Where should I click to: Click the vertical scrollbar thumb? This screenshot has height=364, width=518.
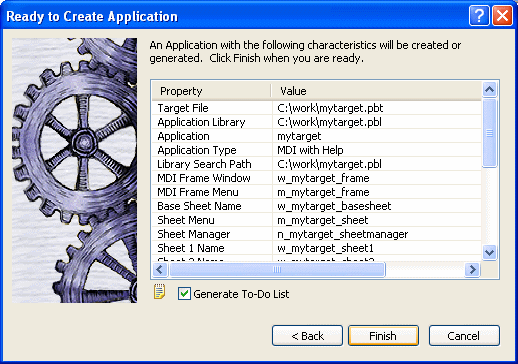(x=489, y=133)
